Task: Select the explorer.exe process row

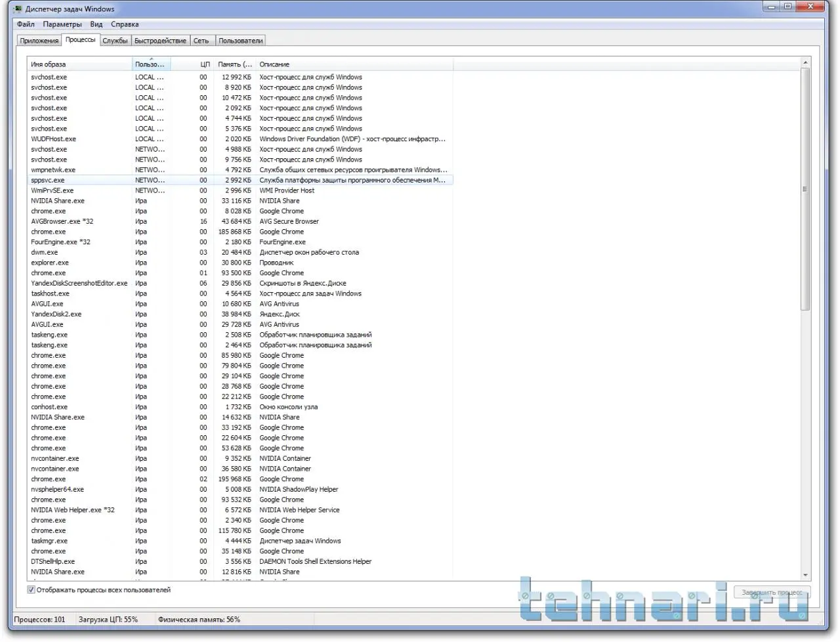Action: click(x=240, y=263)
